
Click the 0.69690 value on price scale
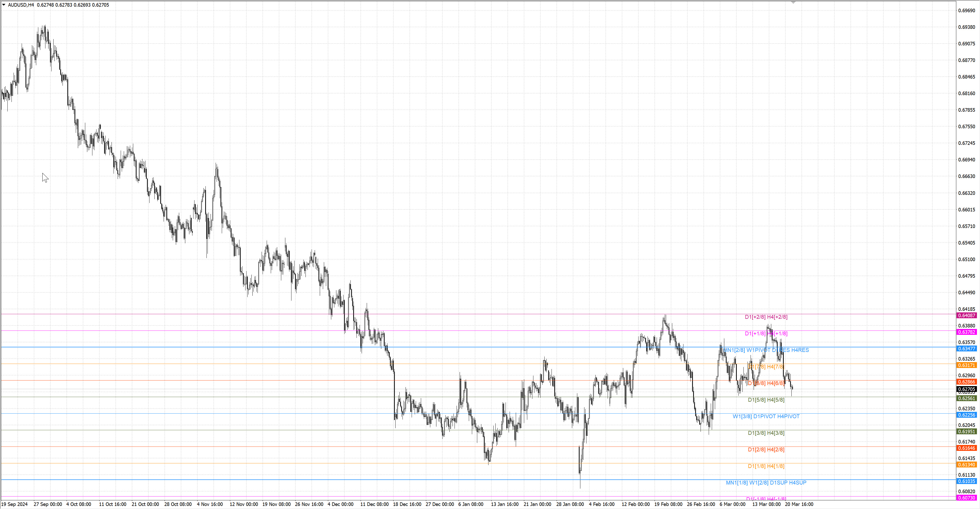click(966, 11)
